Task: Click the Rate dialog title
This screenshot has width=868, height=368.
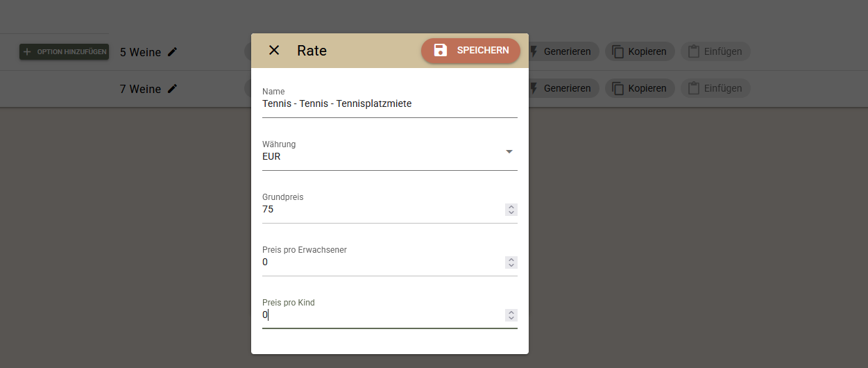Action: [x=312, y=50]
